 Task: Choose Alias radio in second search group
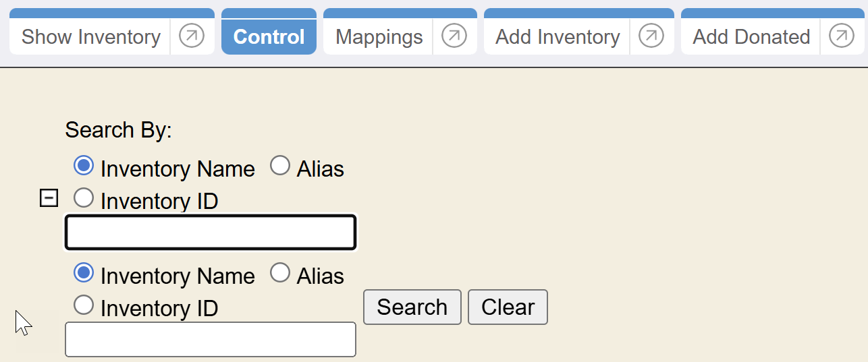click(280, 272)
